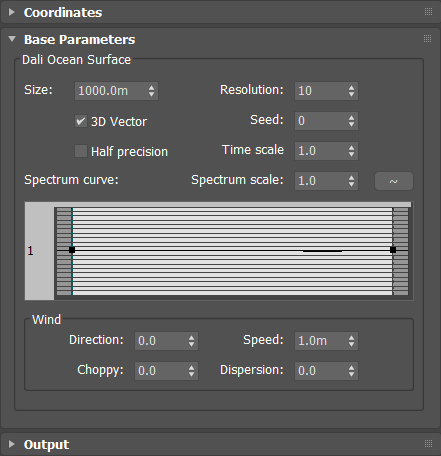Click the tilde spectrum curve button
Screen dimensions: 441x456
pyautogui.click(x=394, y=181)
